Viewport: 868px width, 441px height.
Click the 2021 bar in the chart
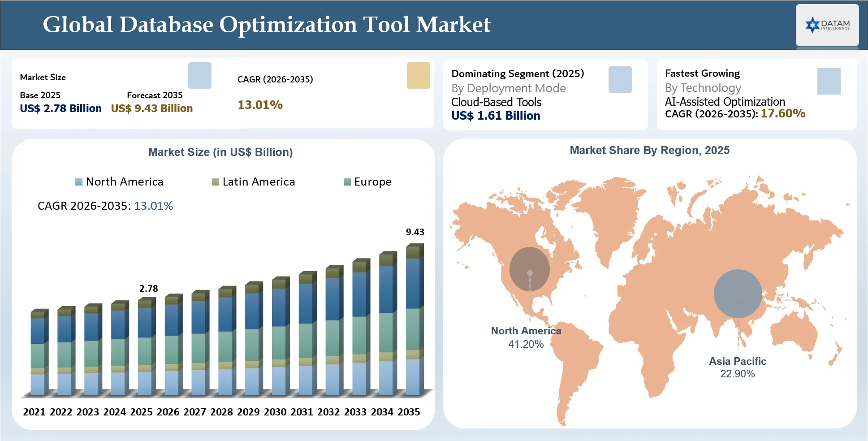39,352
